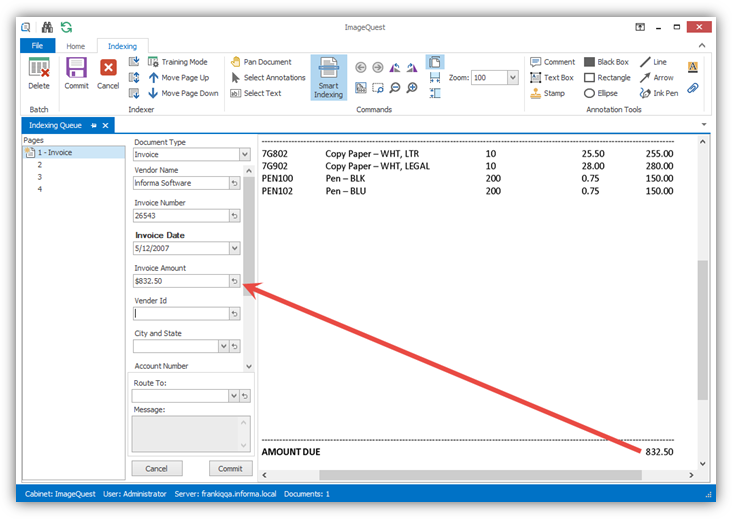Viewport: 732px width, 519px height.
Task: Go to previous page with left arrow
Action: 360,68
